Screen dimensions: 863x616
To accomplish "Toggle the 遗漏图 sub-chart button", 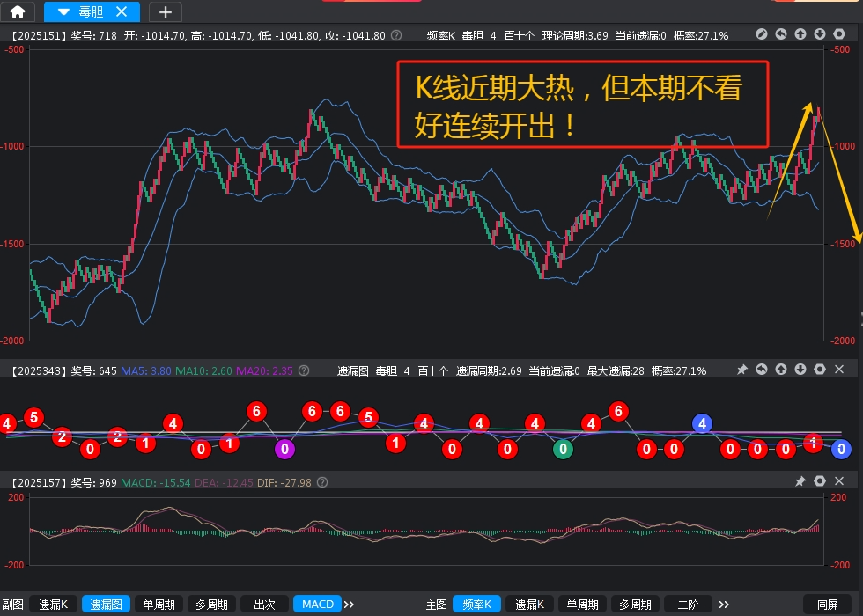I will [x=107, y=605].
